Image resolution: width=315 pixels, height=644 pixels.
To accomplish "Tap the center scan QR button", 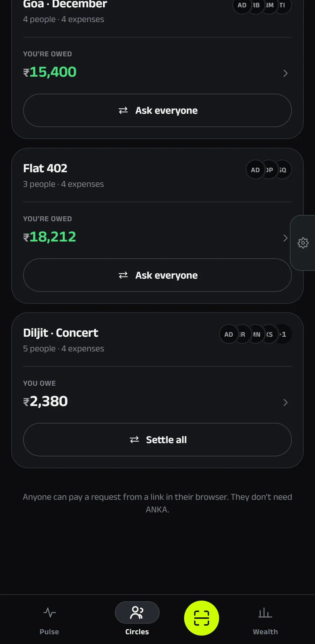I will [x=202, y=618].
